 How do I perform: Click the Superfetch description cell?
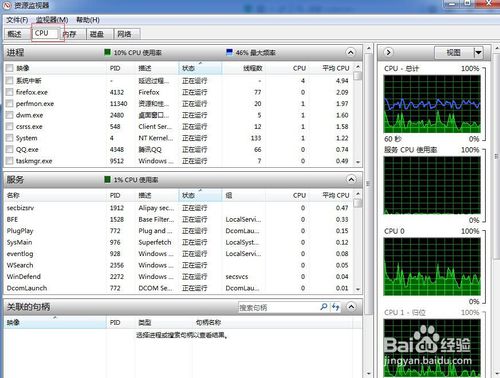155,242
